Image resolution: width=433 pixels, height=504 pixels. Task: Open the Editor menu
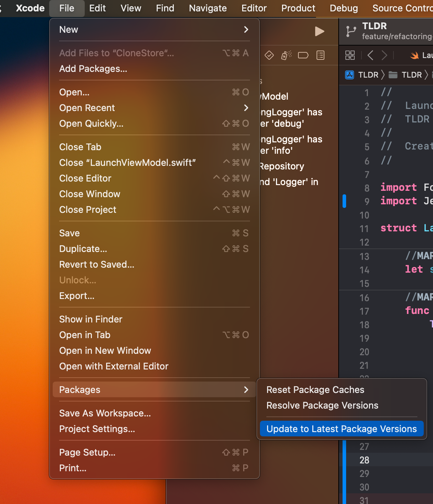[254, 8]
